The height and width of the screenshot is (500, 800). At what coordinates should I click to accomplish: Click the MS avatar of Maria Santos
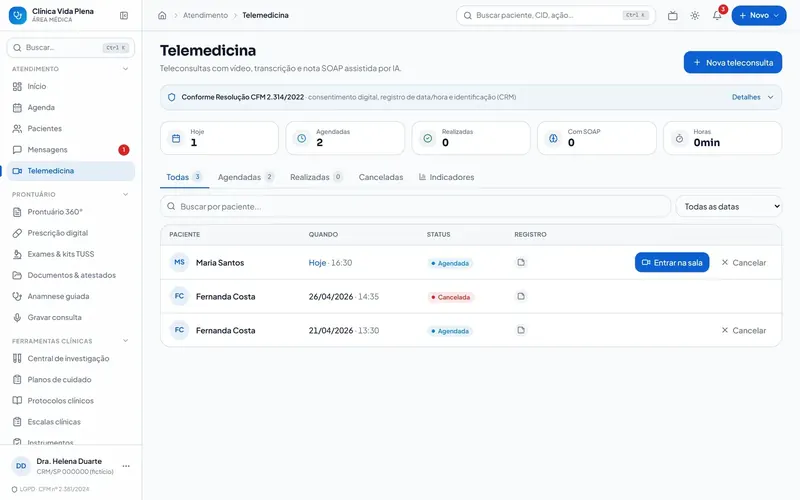tap(179, 262)
